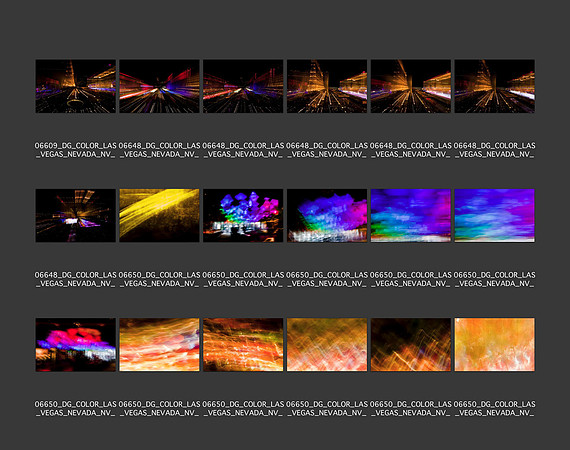Click 06650 filename under smooth blue-cyan blur
This screenshot has width=570, height=450.
point(494,279)
